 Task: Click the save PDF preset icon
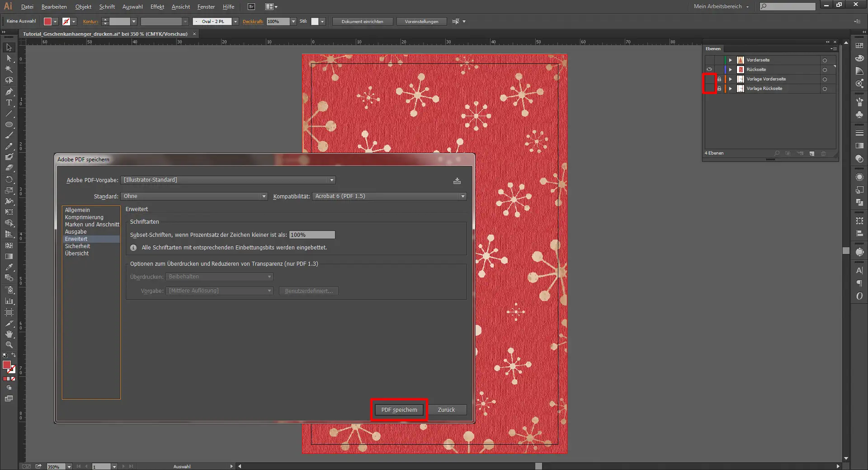(457, 181)
